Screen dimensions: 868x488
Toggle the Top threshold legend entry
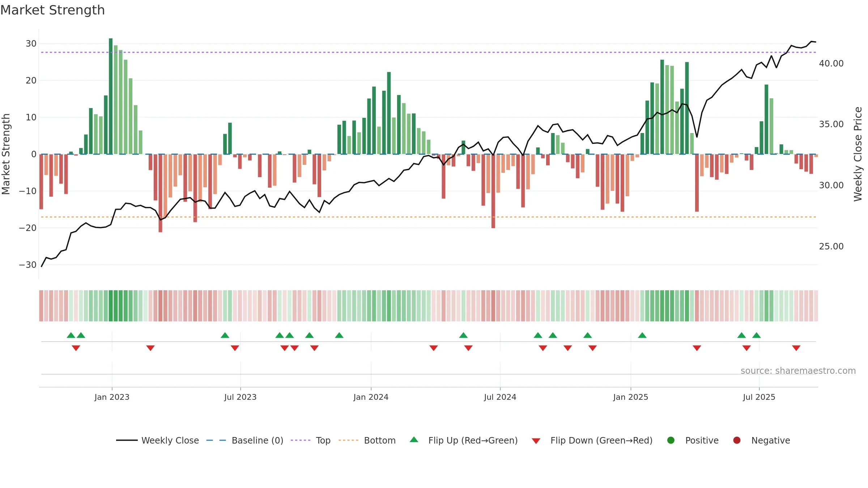[x=310, y=440]
